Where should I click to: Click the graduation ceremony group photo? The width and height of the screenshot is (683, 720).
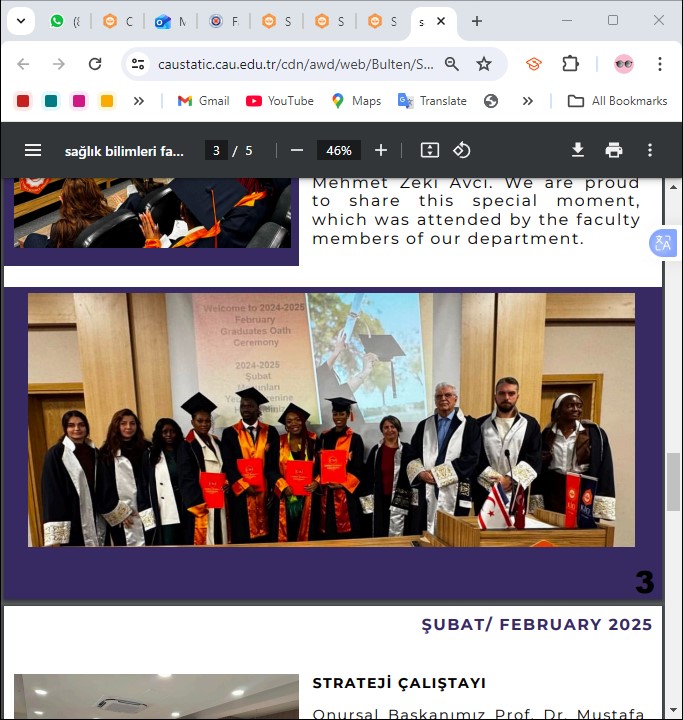click(331, 420)
